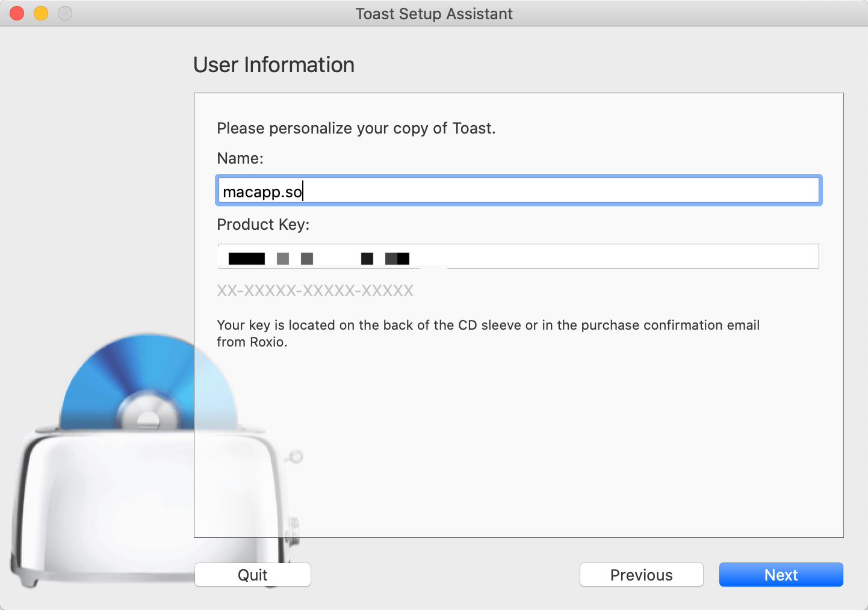Minimize the window using yellow button
868x610 pixels.
[41, 13]
